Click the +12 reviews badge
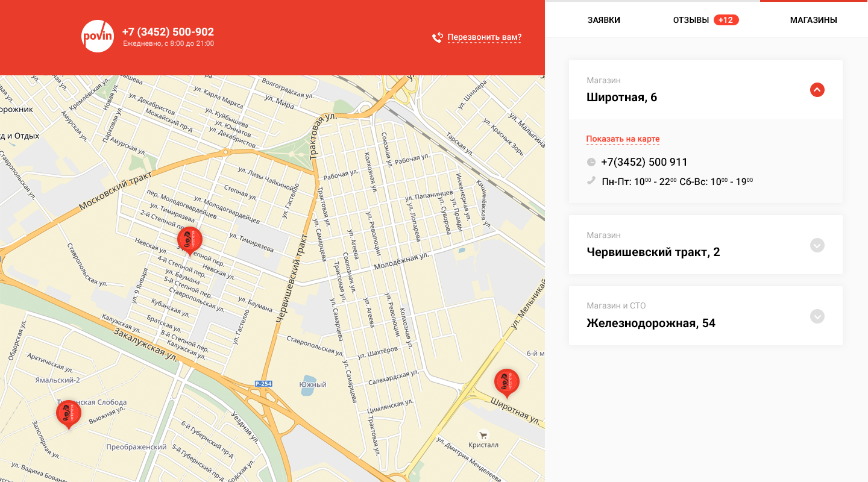The image size is (868, 482). click(726, 20)
